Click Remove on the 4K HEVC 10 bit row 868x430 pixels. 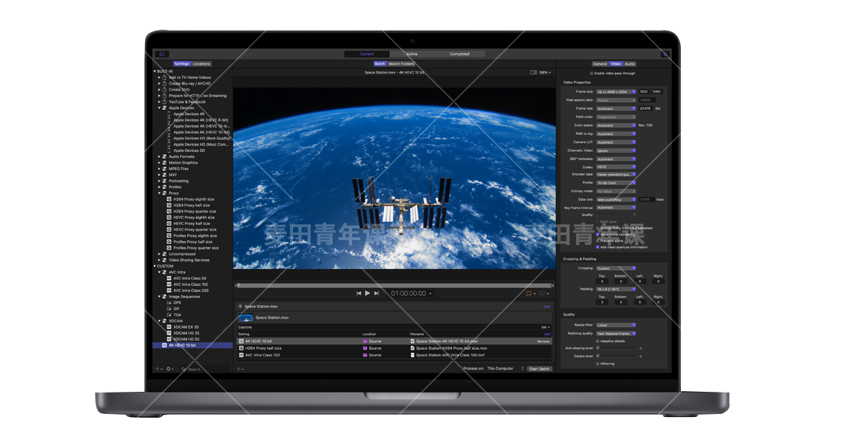click(x=543, y=341)
